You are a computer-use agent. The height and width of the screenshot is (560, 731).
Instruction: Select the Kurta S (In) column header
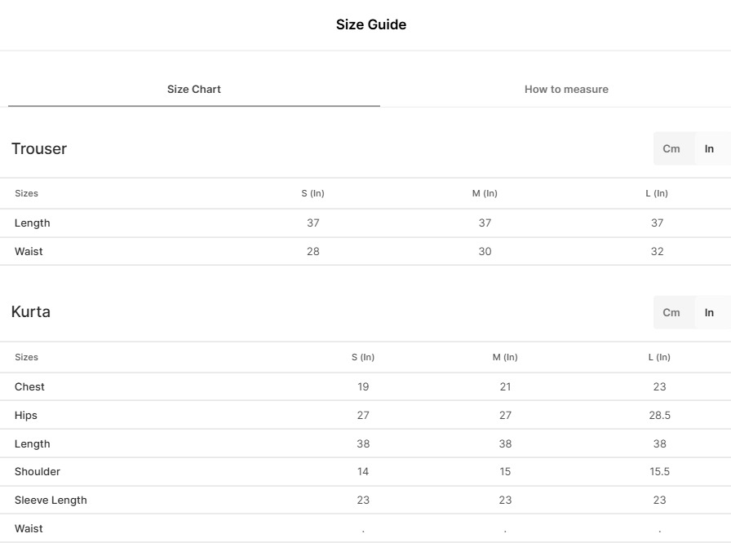(363, 357)
